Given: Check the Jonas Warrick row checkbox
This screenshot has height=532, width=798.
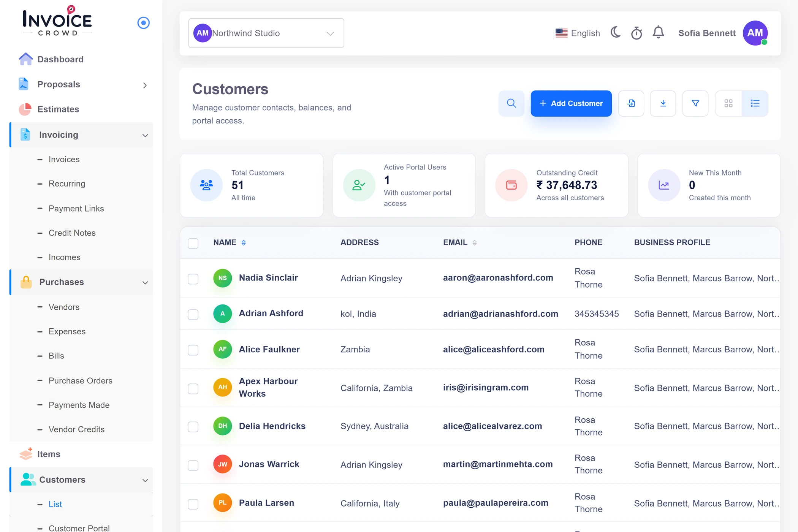Looking at the screenshot, I should (193, 465).
